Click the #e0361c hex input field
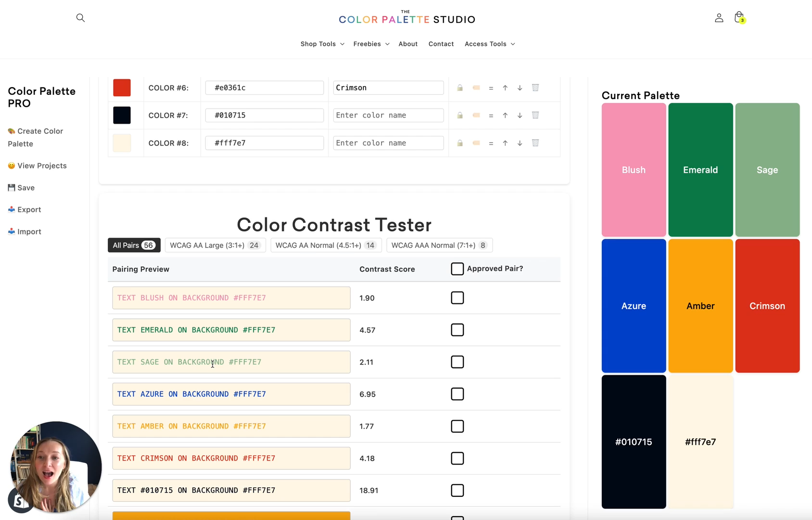Image resolution: width=812 pixels, height=520 pixels. tap(264, 88)
